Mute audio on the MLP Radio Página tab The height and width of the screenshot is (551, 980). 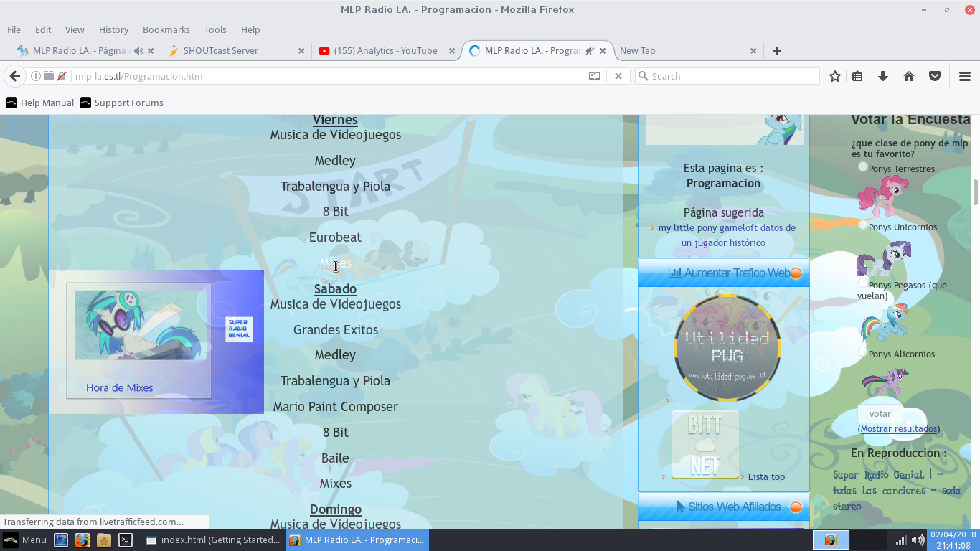click(138, 51)
